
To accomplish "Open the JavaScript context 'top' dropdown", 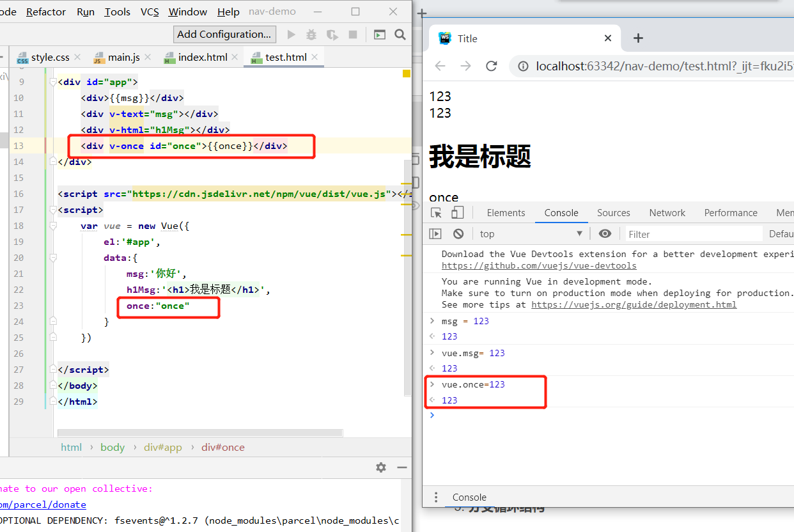I will point(531,234).
